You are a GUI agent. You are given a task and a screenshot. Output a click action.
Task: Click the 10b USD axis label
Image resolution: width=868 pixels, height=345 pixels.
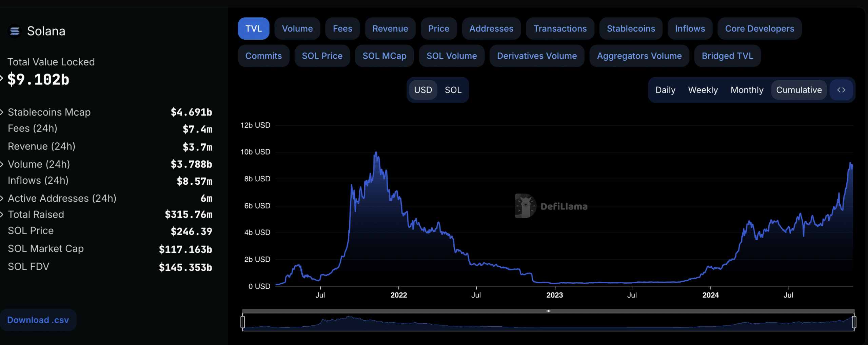point(255,152)
